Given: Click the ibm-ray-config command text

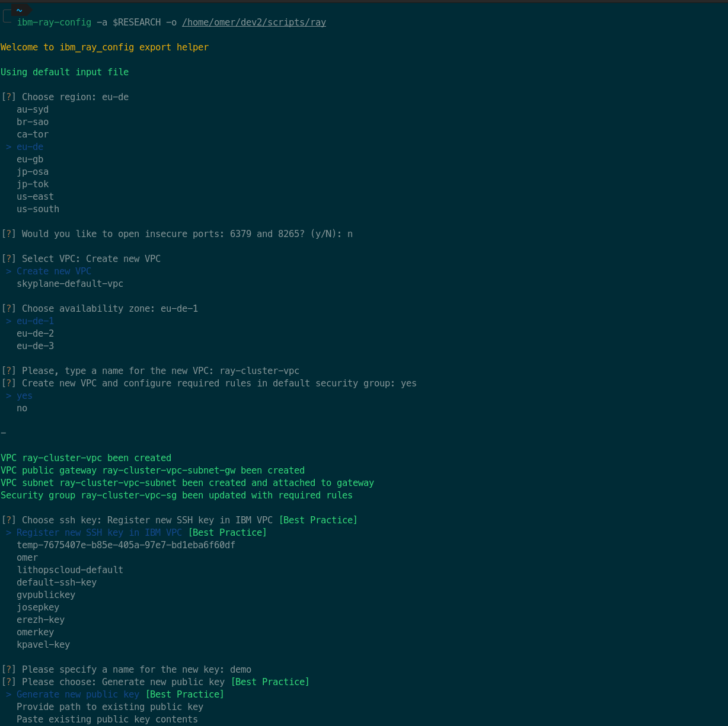Looking at the screenshot, I should (x=54, y=23).
